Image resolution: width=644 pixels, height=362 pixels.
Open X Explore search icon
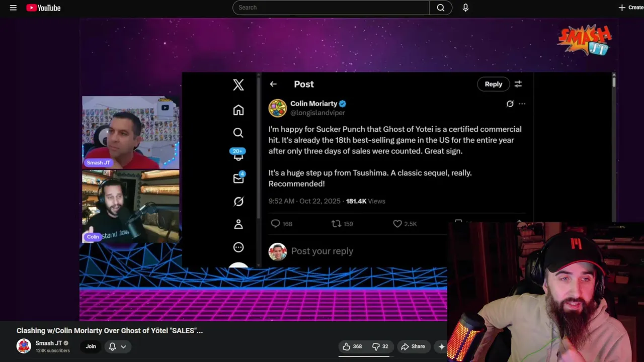coord(238,133)
